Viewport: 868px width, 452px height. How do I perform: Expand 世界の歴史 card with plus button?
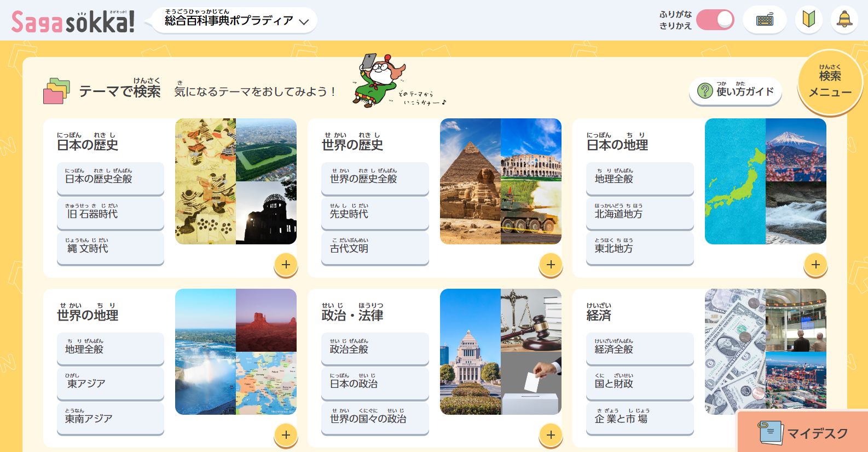coord(551,265)
